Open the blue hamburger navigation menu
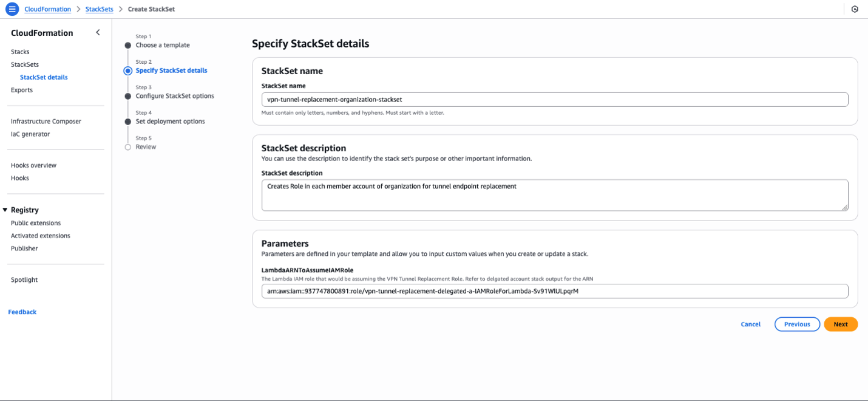The height and width of the screenshot is (401, 868). point(11,9)
